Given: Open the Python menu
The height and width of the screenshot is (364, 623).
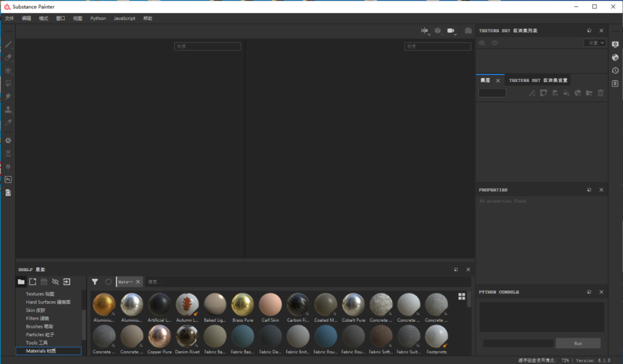Looking at the screenshot, I should [98, 18].
